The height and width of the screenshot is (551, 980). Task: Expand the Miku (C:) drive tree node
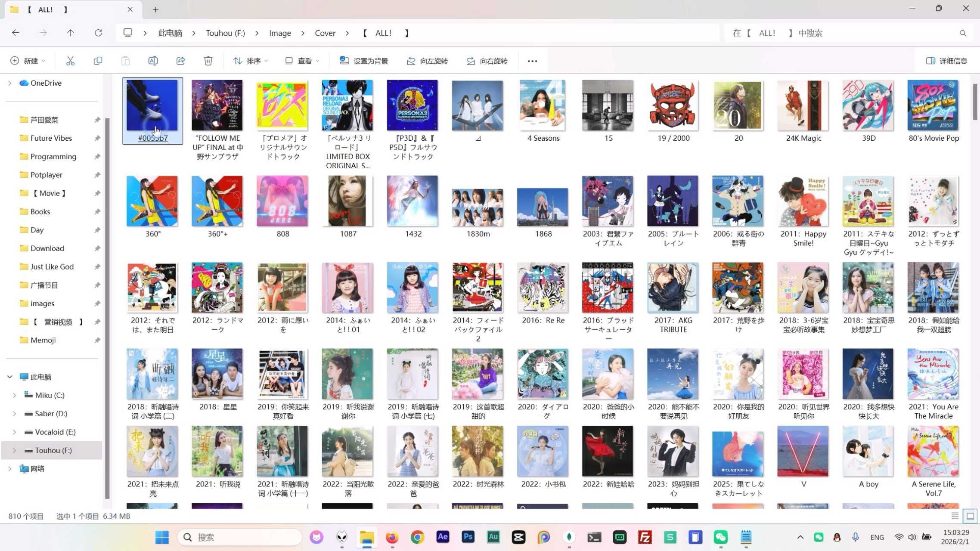tap(14, 395)
